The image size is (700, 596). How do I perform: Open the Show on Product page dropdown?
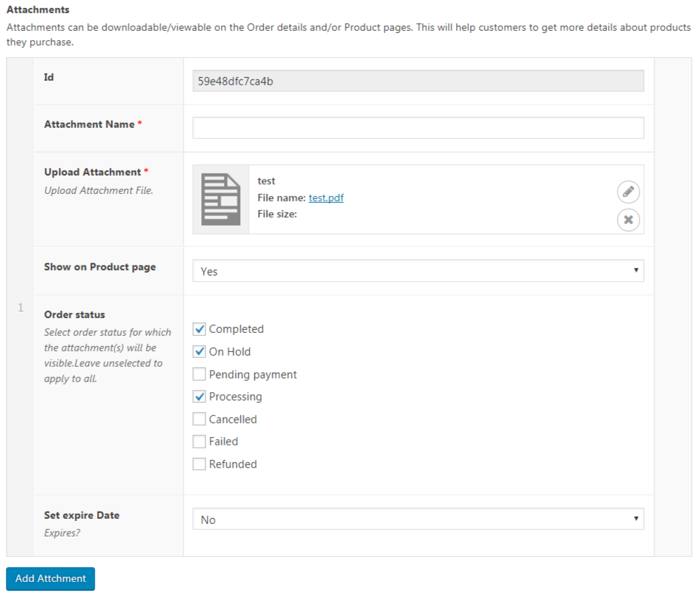418,270
